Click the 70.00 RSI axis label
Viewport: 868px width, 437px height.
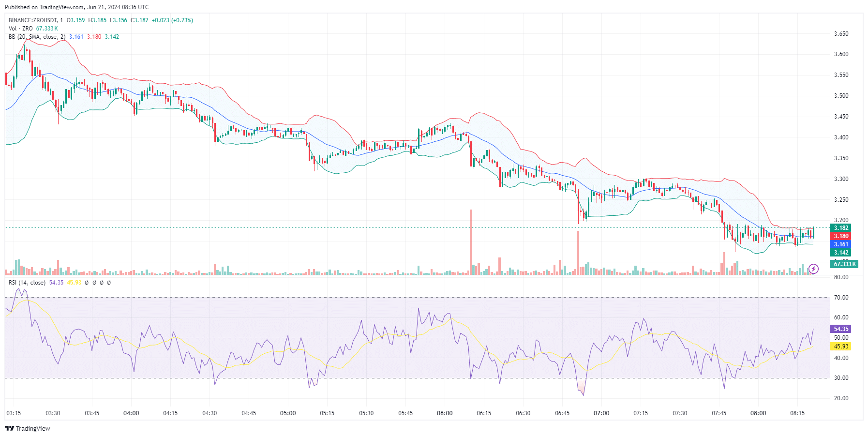[841, 298]
